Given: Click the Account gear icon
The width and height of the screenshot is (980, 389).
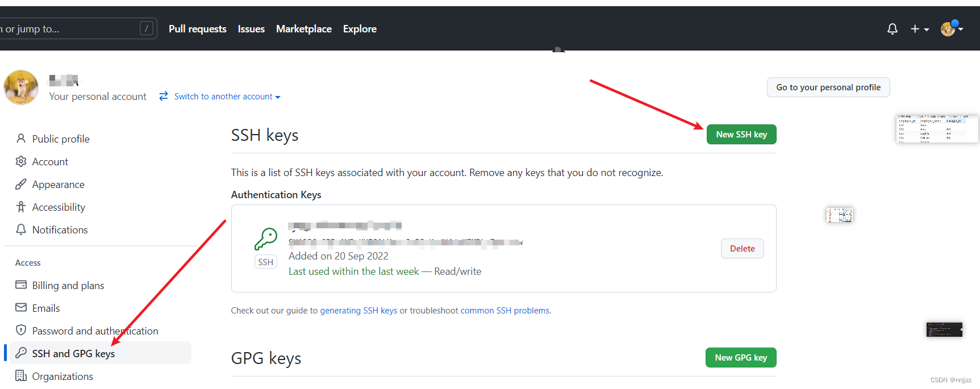Looking at the screenshot, I should tap(21, 161).
